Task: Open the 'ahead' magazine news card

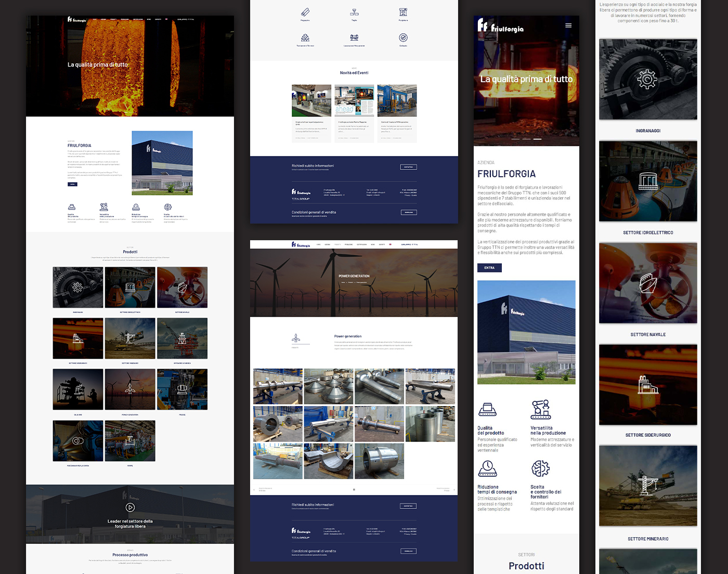Action: tap(354, 113)
